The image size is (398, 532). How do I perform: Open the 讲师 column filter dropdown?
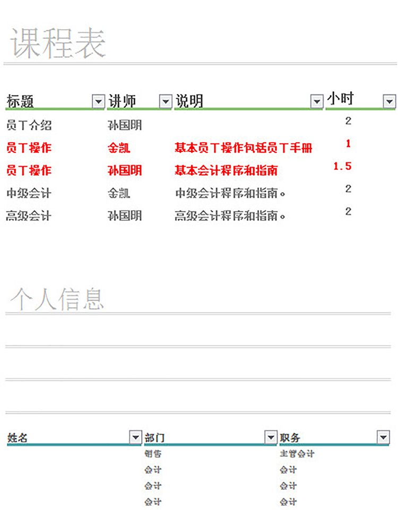click(166, 101)
